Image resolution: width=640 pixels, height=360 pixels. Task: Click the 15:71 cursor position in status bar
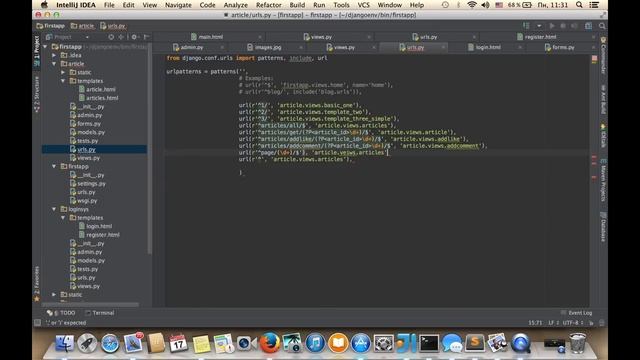535,323
